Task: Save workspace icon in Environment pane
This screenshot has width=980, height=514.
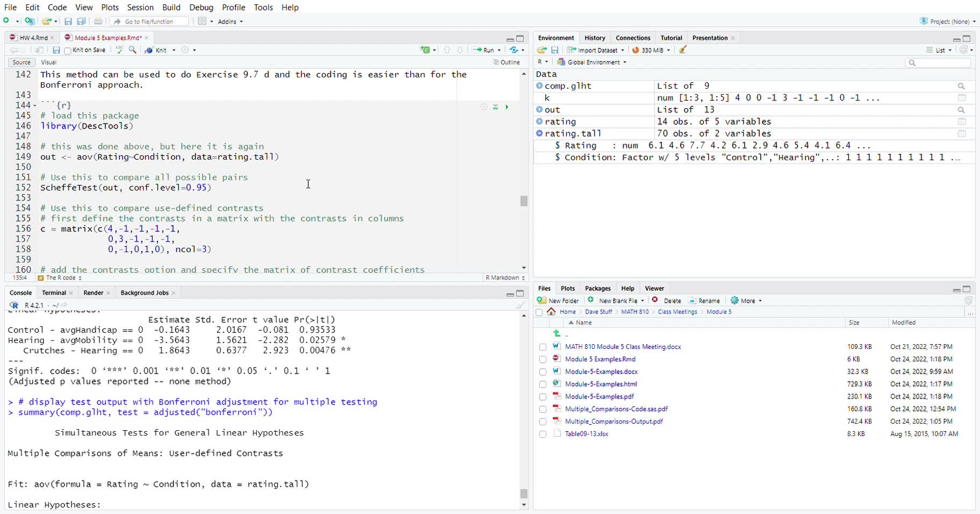Action: pyautogui.click(x=555, y=50)
